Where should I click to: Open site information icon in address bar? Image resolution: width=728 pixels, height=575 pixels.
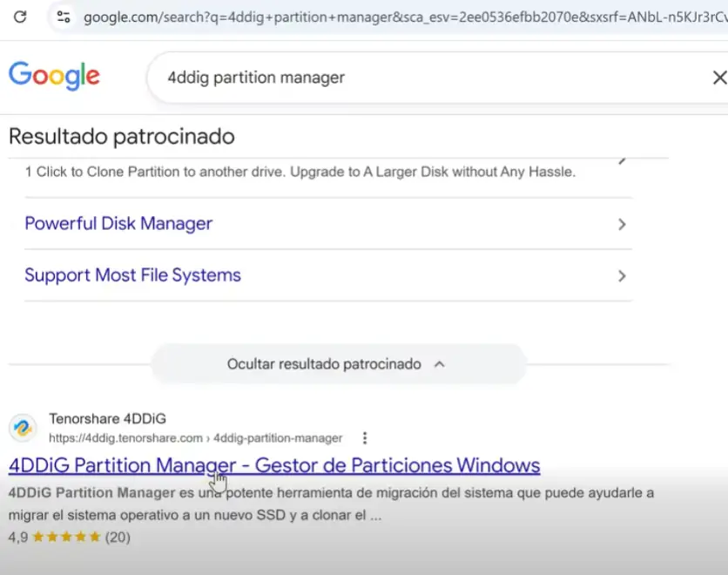(62, 17)
